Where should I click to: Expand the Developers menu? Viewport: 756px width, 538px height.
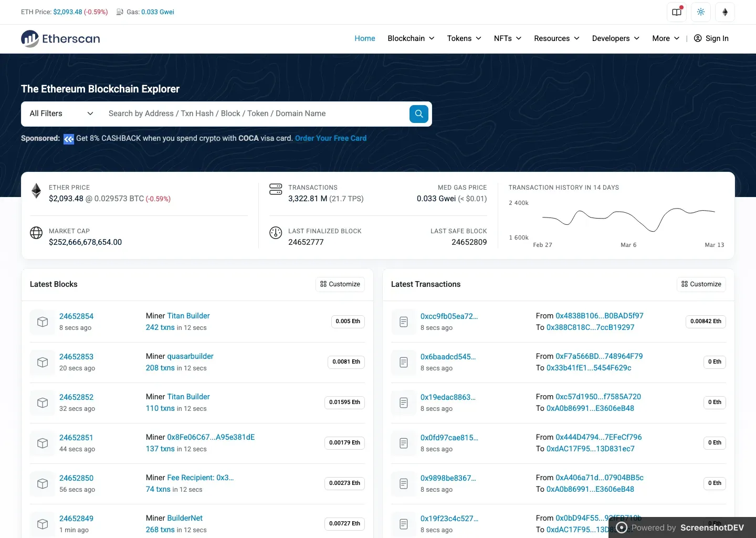click(616, 38)
